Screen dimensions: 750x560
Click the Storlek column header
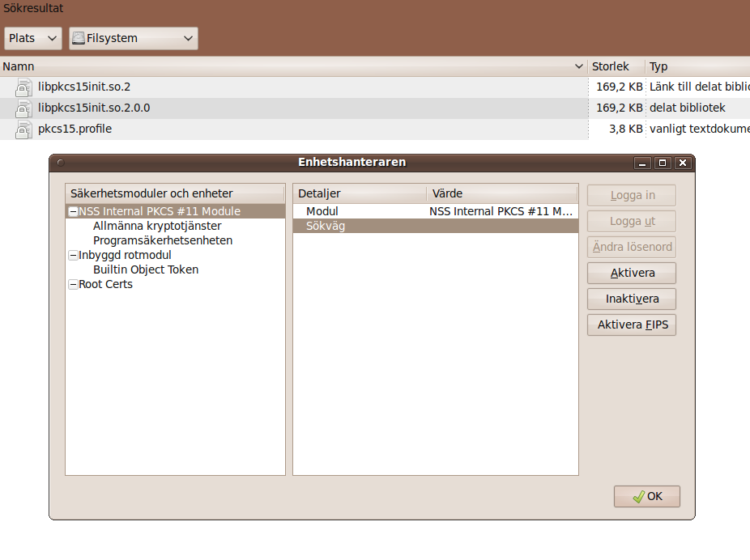616,66
